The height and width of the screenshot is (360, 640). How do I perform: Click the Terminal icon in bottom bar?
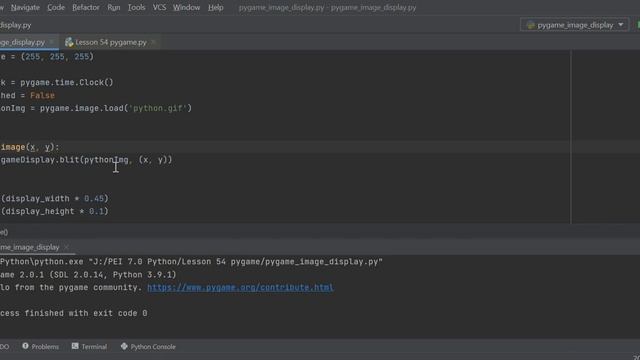coord(75,346)
